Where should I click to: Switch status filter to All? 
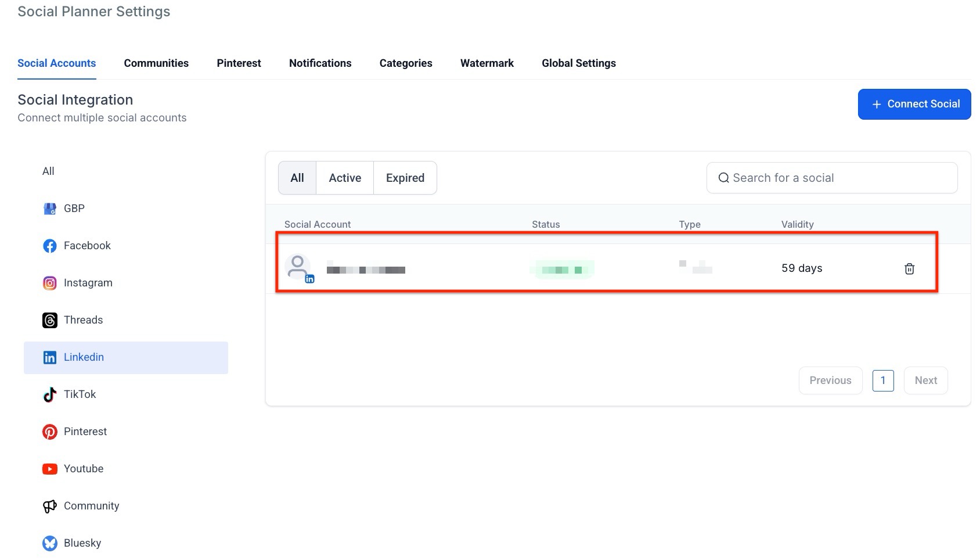click(297, 178)
